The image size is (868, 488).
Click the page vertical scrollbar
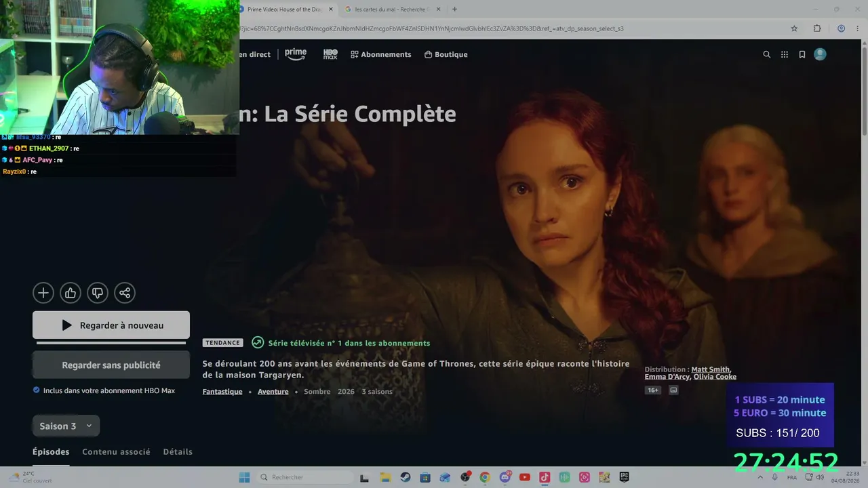(x=864, y=88)
